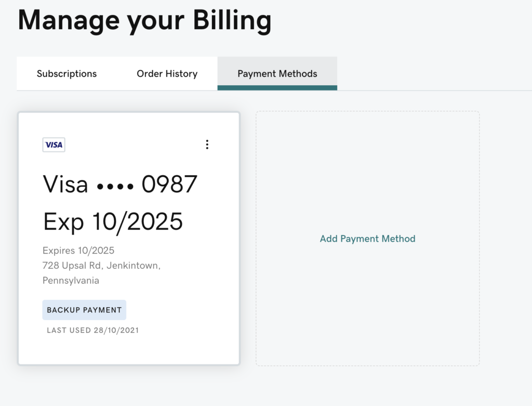Screen dimensions: 532x406
Task: Open the three-dot card options menu
Action: [207, 145]
